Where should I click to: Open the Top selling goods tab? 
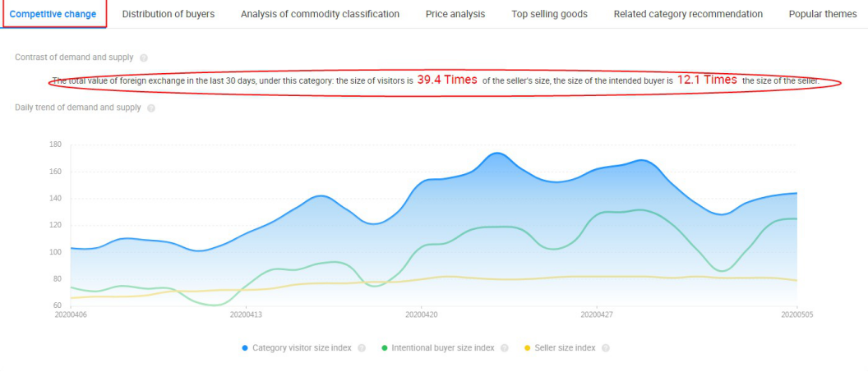coord(549,14)
